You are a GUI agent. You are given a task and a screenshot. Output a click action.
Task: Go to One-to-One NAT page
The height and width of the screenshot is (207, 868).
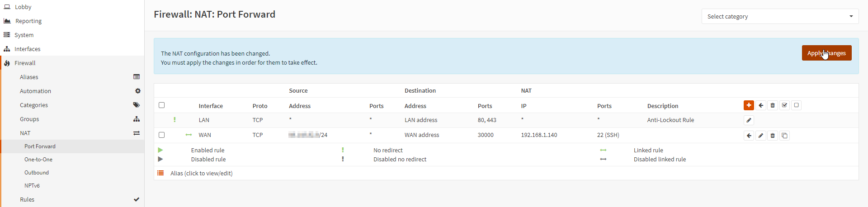(x=38, y=160)
